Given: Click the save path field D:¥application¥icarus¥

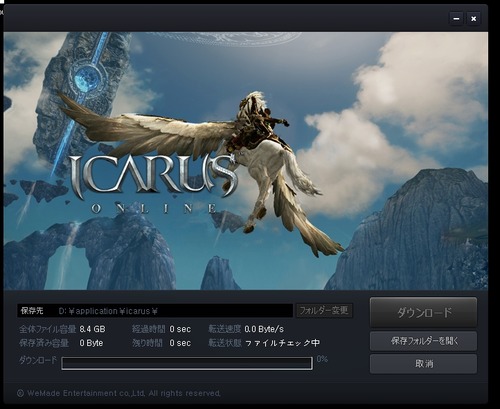Looking at the screenshot, I should [x=155, y=311].
